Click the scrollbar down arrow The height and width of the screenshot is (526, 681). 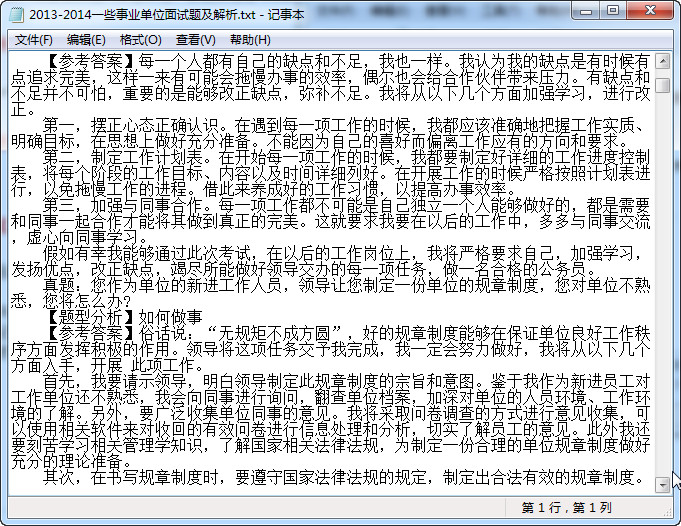pyautogui.click(x=662, y=485)
